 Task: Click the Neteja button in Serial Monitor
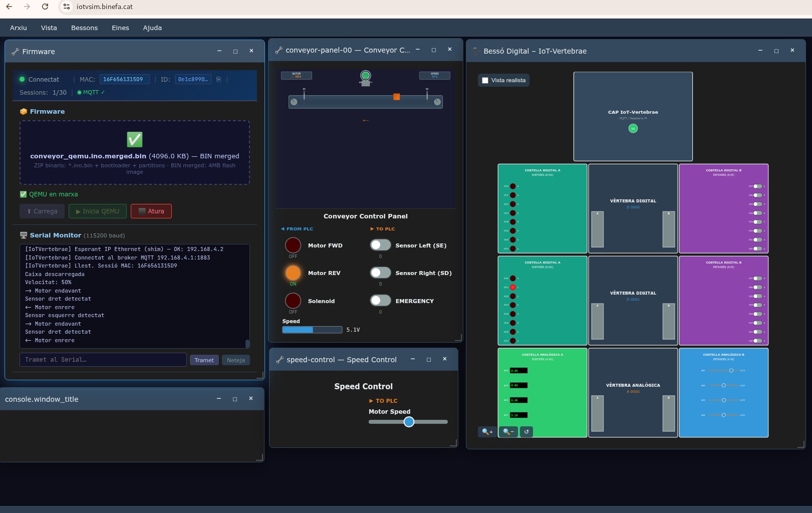235,360
